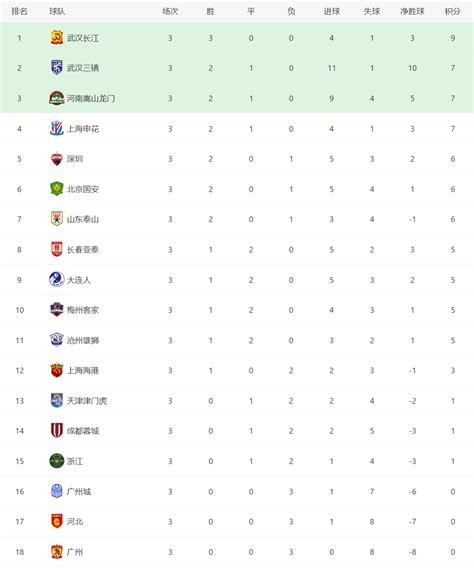This screenshot has height=578, width=474.
Task: Open the 北京国安 green crest
Action: [57, 189]
